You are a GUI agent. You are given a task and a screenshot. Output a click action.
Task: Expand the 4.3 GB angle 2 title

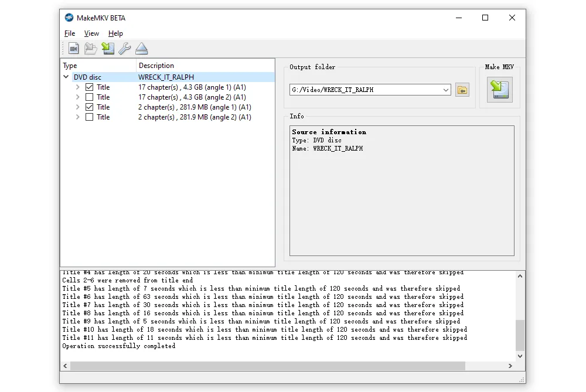[x=78, y=97]
